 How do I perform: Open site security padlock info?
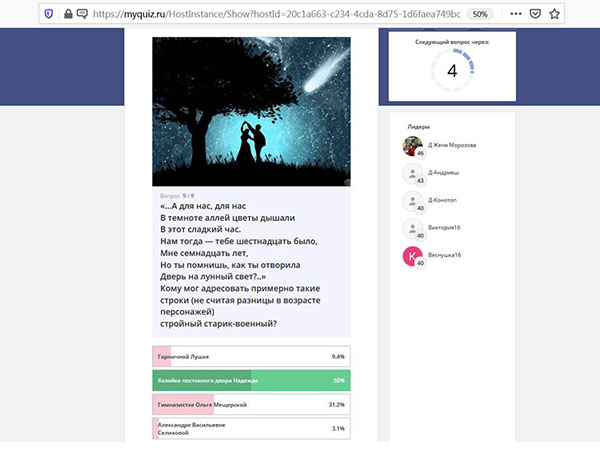(68, 15)
